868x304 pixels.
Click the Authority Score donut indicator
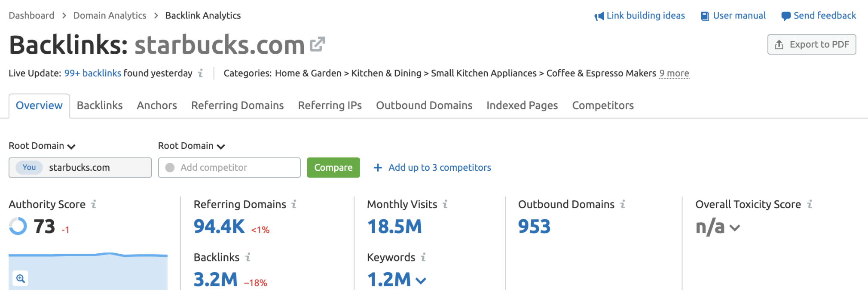[x=18, y=226]
